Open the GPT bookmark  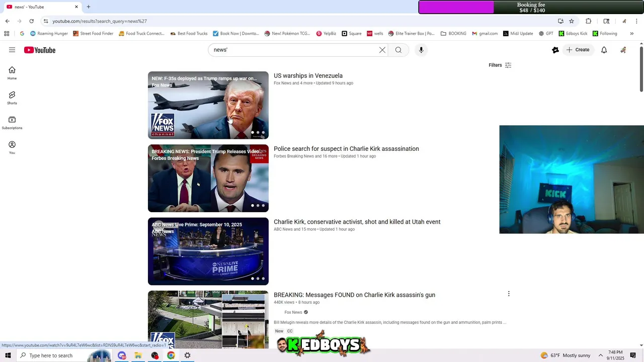(x=546, y=34)
